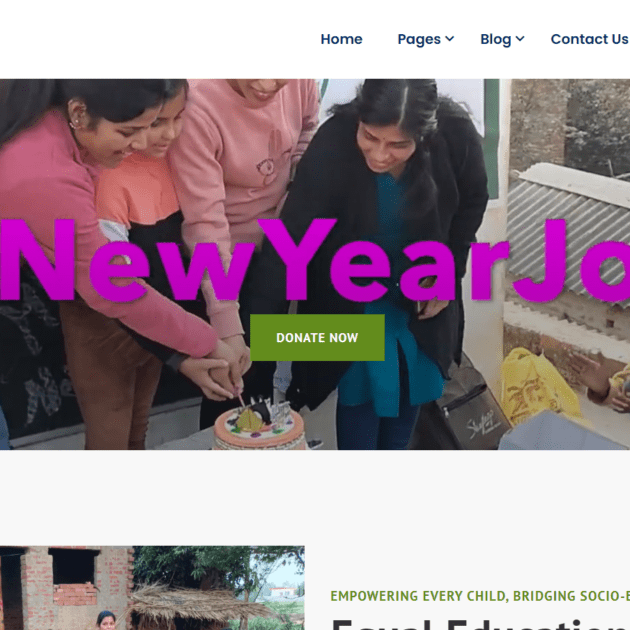Click the green DONATE NOW button
The image size is (630, 630).
coord(317,338)
